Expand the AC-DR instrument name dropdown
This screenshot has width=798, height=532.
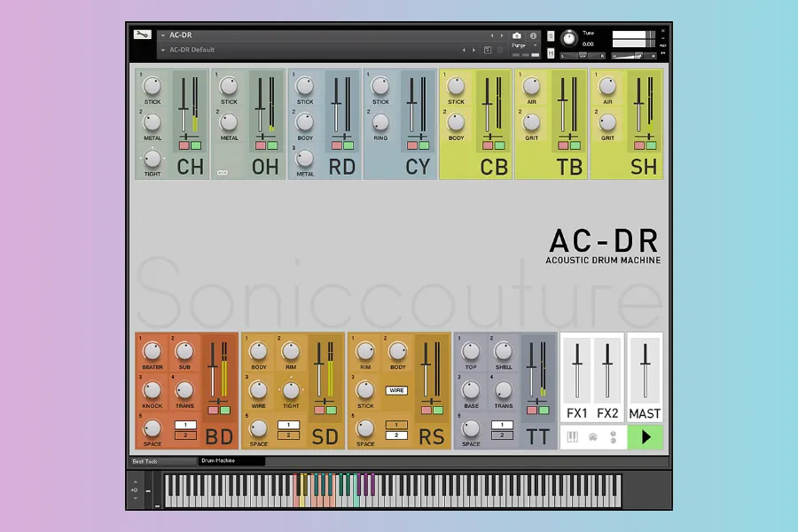coord(163,35)
